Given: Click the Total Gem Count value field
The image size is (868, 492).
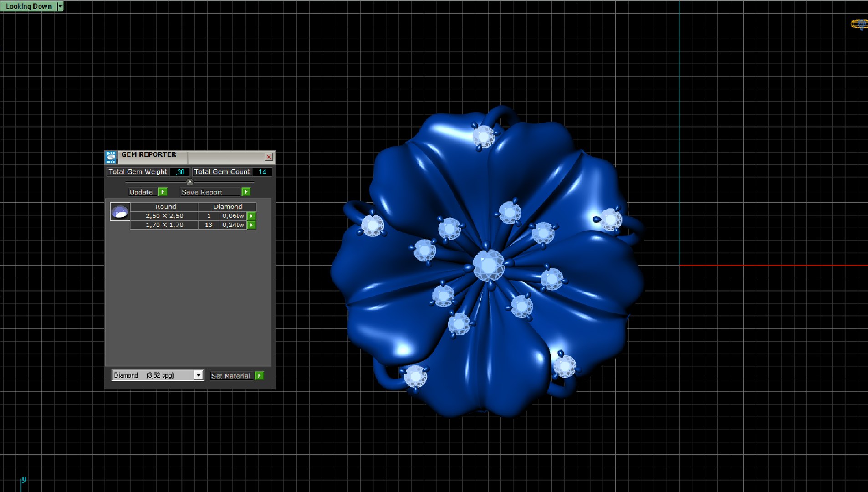Looking at the screenshot, I should 262,172.
